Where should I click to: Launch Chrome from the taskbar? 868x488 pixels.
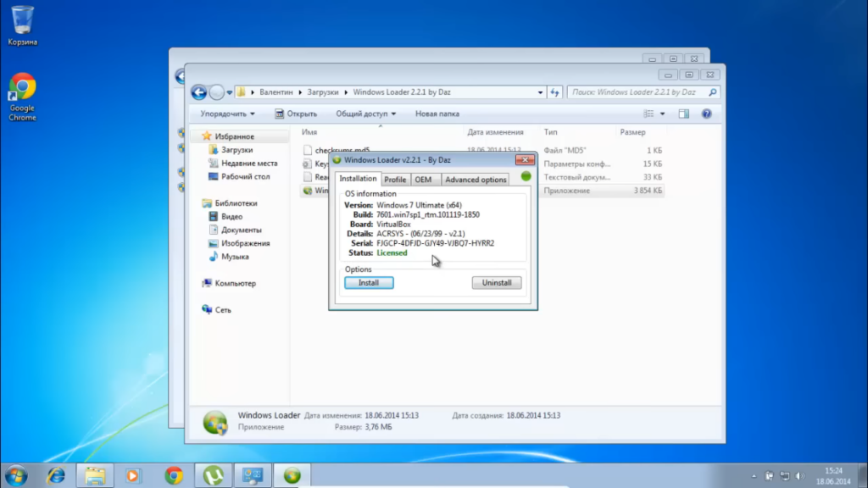click(x=174, y=476)
